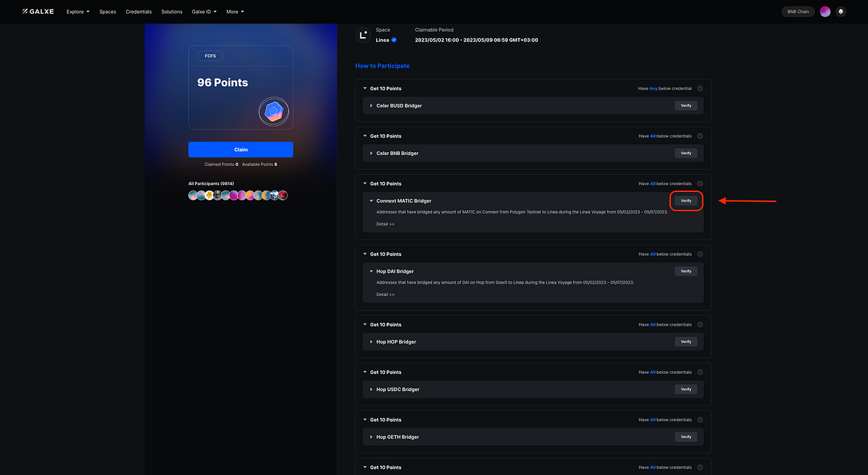This screenshot has height=475, width=868.
Task: Click the yellow cartoon participant avatar
Action: [x=209, y=196]
